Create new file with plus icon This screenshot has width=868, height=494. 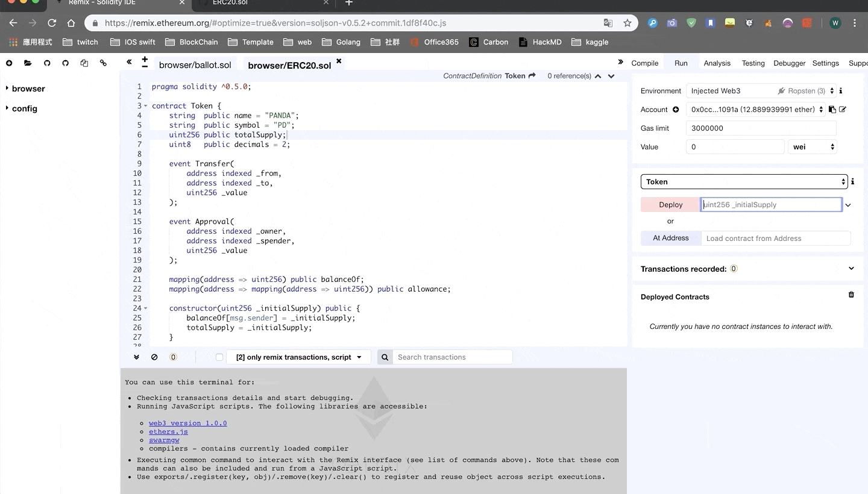coord(9,63)
